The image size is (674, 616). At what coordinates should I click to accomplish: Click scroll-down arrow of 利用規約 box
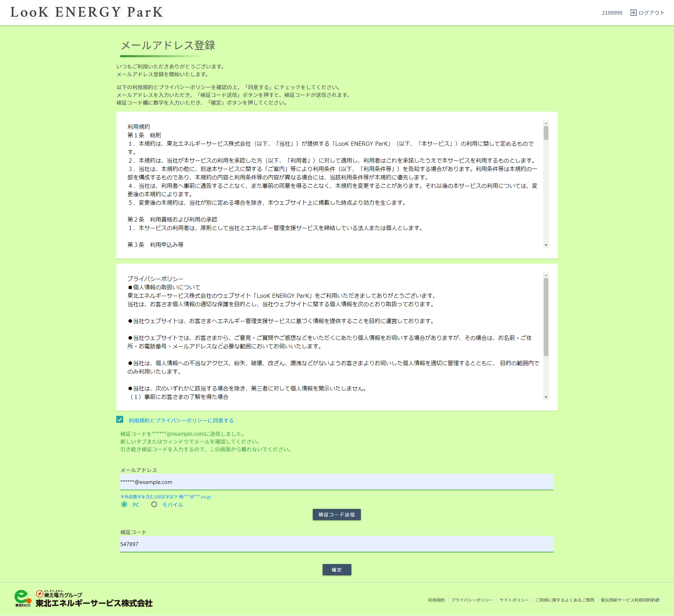546,245
